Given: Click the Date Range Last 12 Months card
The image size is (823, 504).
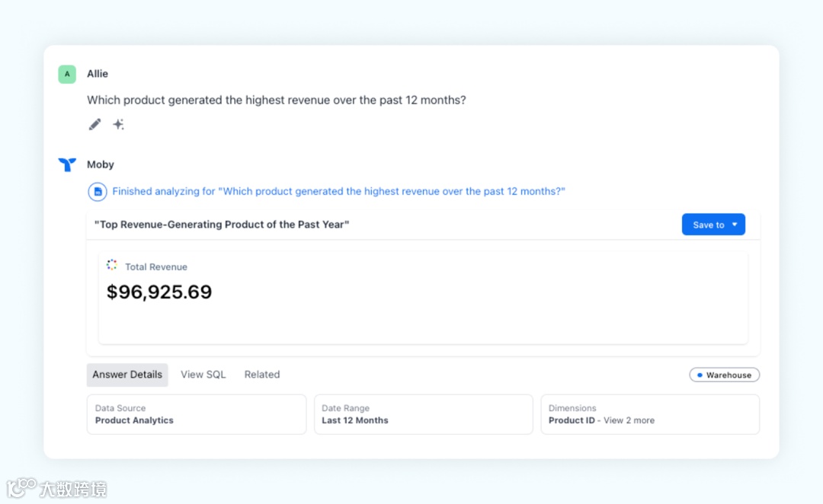Looking at the screenshot, I should point(423,414).
